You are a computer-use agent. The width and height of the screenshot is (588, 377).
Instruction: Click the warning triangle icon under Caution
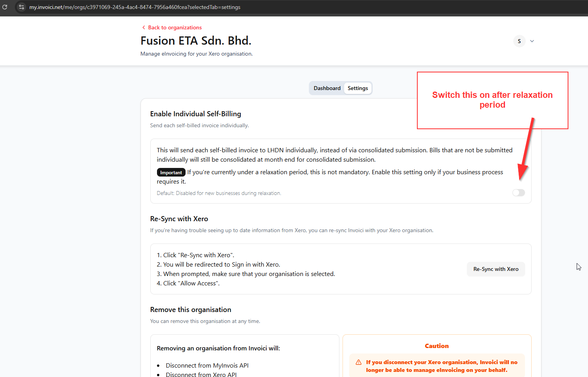358,362
